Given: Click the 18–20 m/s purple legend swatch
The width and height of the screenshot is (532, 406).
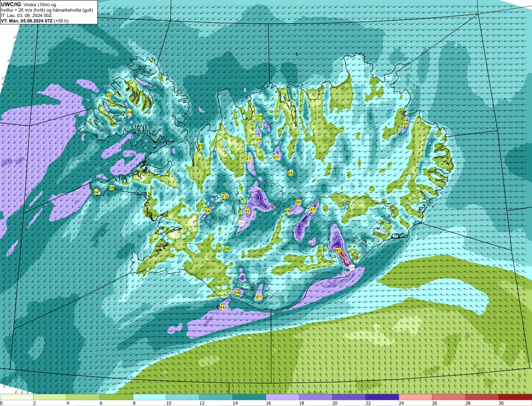Looking at the screenshot, I should pos(316,397).
